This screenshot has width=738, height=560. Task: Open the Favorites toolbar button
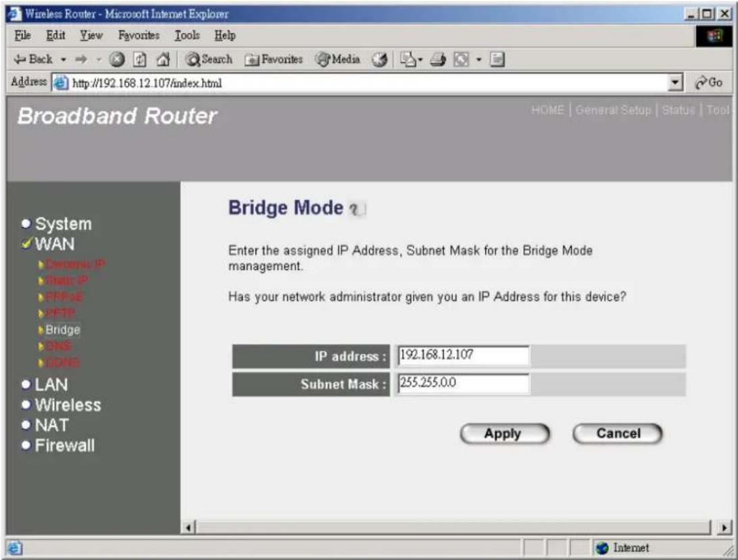coord(274,59)
